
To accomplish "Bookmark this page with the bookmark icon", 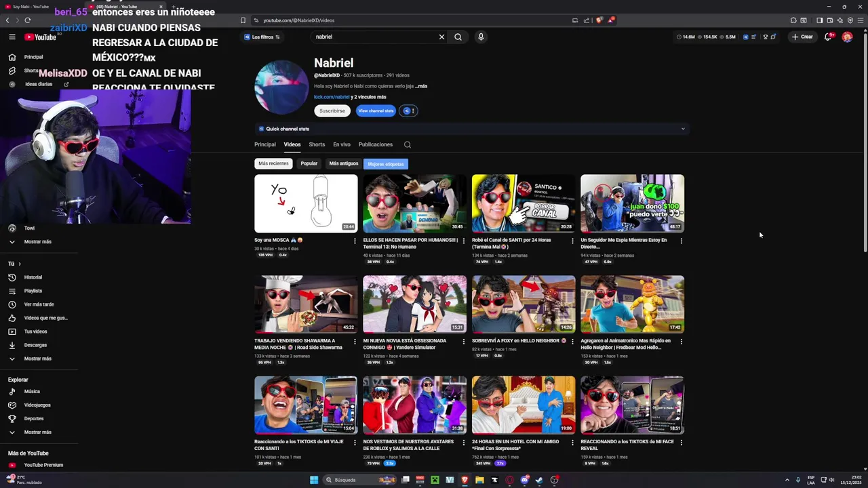I will [243, 20].
